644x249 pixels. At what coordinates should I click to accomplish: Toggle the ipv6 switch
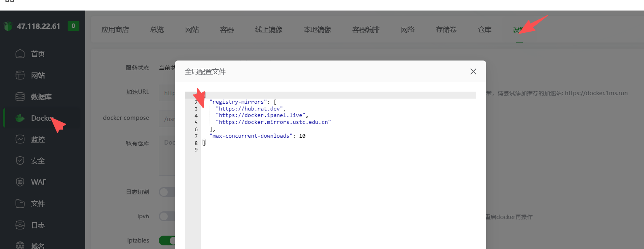click(167, 216)
